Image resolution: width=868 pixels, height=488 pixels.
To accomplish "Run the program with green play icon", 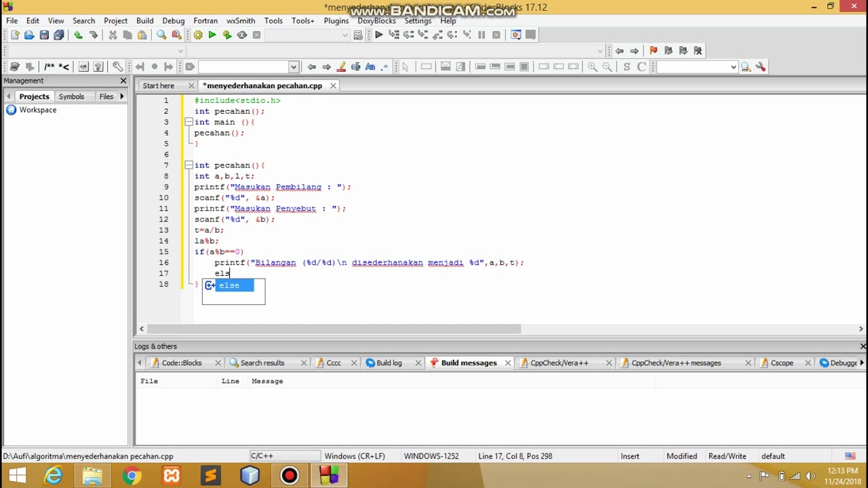I will 212,35.
